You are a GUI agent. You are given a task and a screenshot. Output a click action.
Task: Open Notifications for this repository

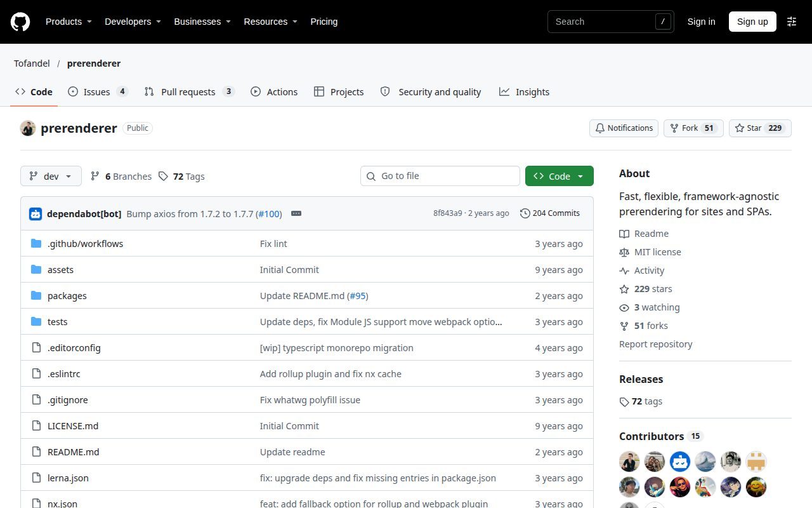624,128
